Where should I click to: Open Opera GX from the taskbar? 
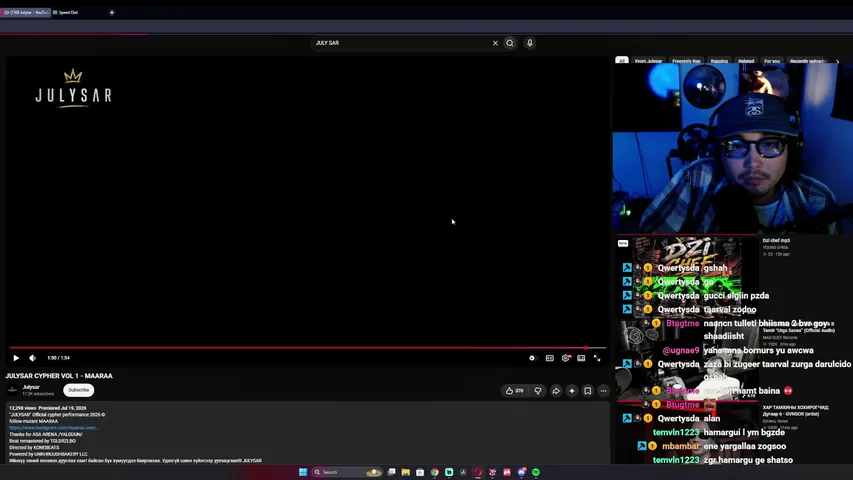click(478, 472)
